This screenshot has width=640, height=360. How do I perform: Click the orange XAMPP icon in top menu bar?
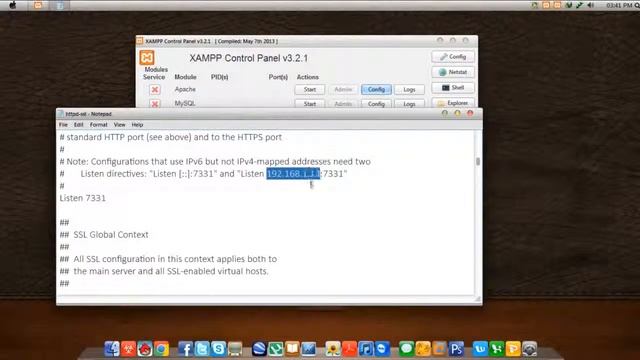point(38,5)
